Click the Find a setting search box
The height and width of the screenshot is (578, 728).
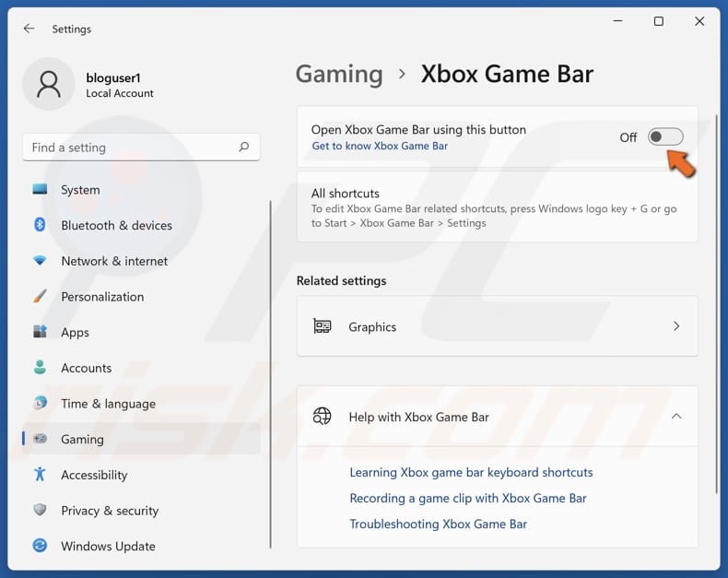[141, 147]
